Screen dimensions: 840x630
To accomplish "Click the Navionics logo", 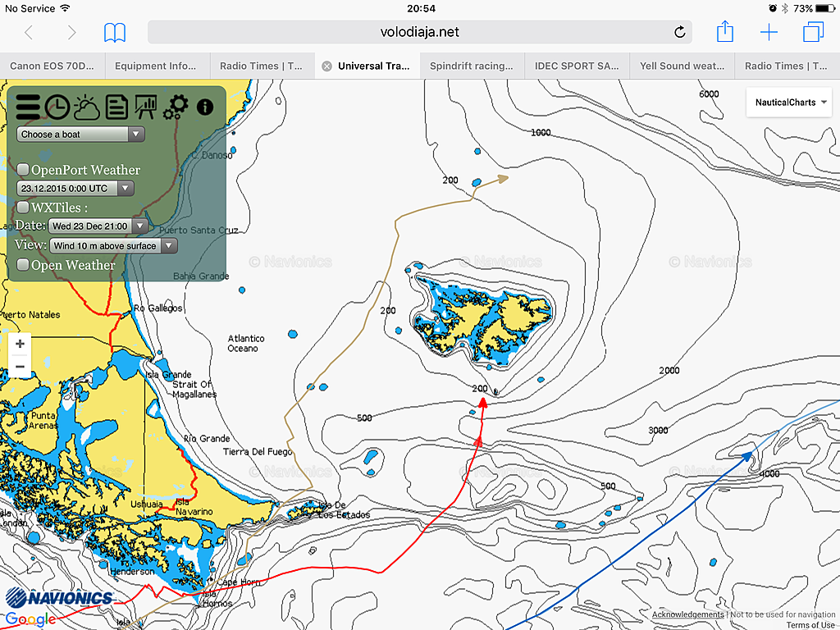I will click(x=59, y=598).
